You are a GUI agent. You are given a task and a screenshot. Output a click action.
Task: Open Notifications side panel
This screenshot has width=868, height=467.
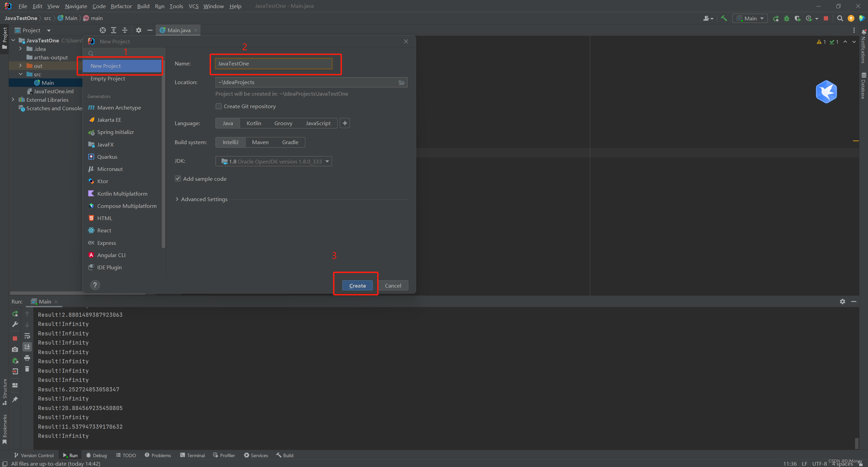[x=864, y=47]
